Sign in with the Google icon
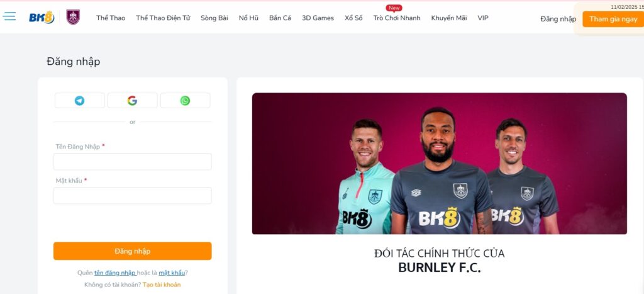 [132, 100]
